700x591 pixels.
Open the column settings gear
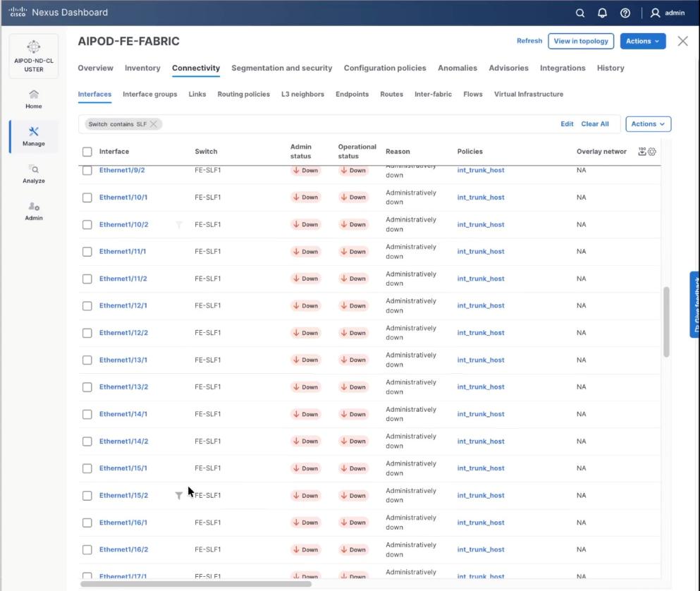point(652,151)
